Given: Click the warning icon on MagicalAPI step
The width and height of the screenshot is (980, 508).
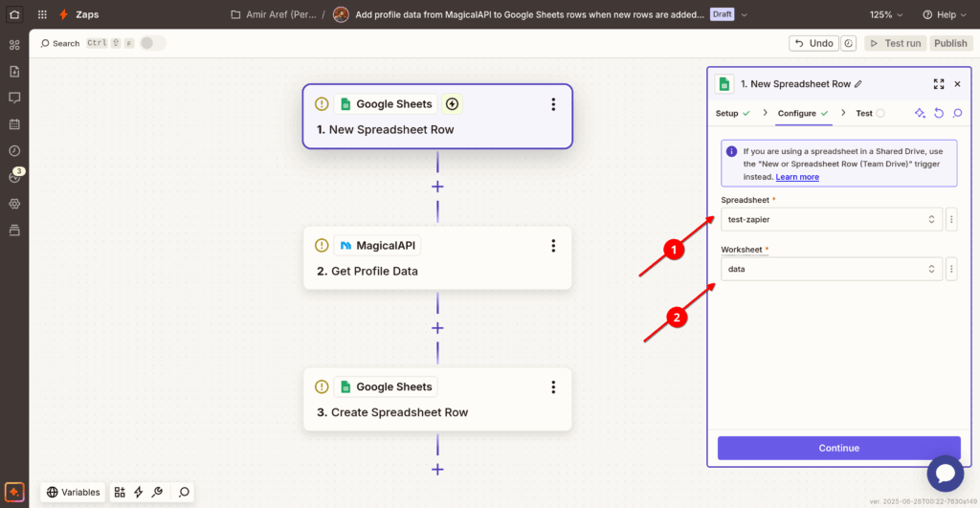Looking at the screenshot, I should [x=322, y=246].
